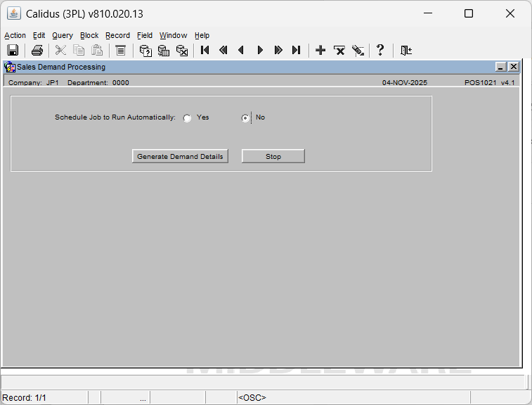
Task: Select Yes for Schedule Job Automatically
Action: (187, 118)
